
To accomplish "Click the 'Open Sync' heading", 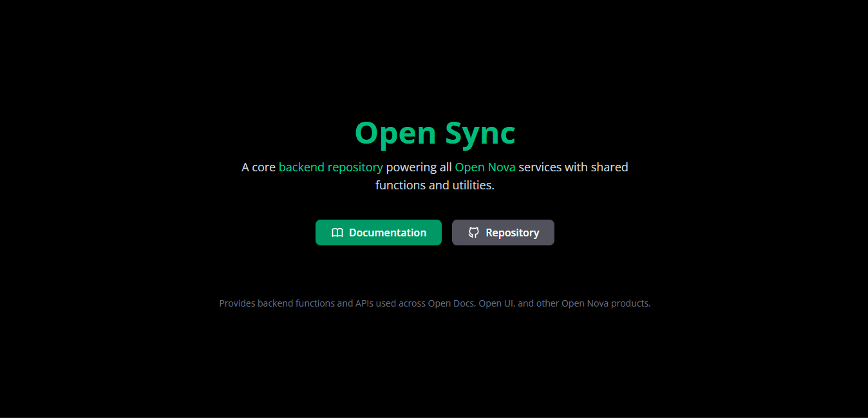I will click(x=435, y=133).
